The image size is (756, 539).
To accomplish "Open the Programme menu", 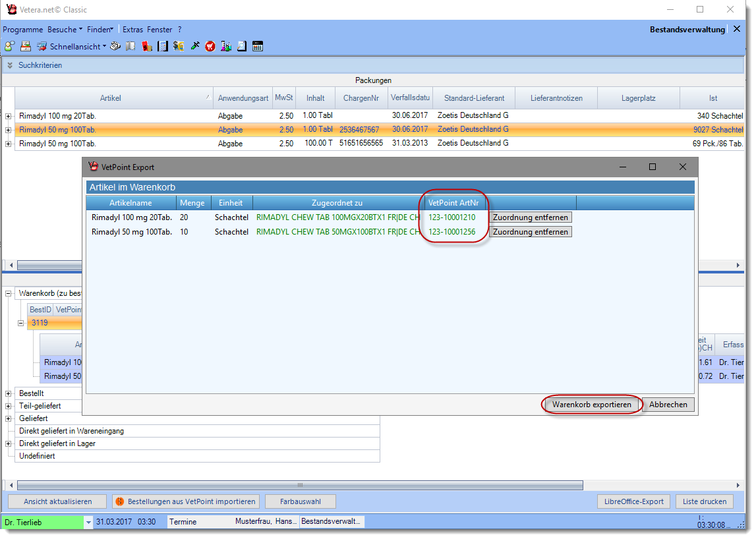I will (22, 30).
